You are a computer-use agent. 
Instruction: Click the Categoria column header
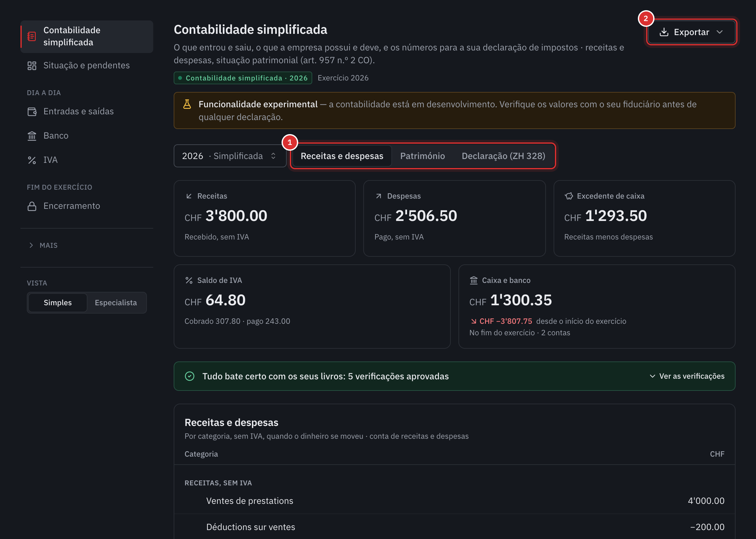pos(201,454)
